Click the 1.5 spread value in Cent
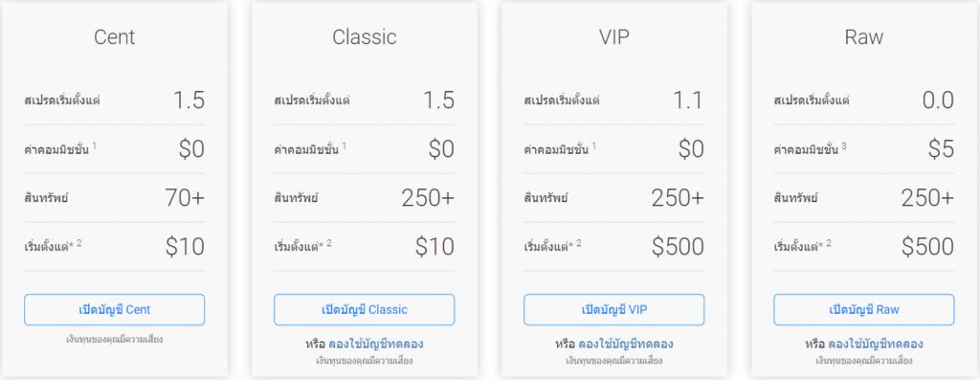 click(x=189, y=101)
